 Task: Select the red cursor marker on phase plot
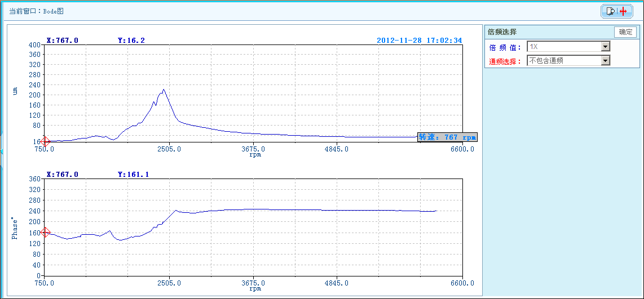click(45, 232)
